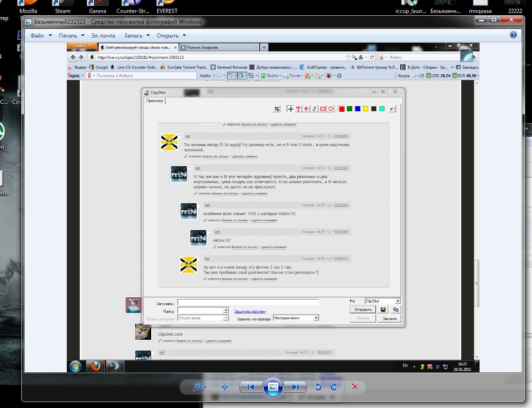
Task: Delete the photo with the red X
Action: 355,387
